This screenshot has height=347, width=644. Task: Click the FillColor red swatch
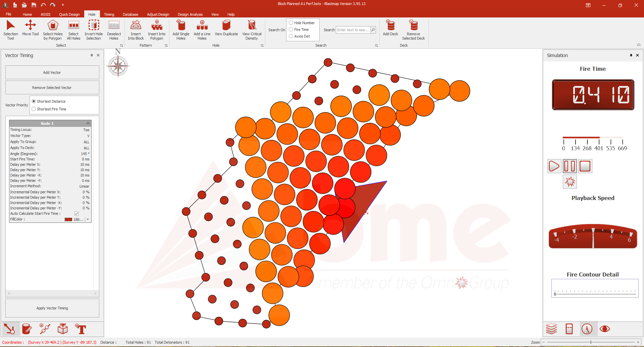(x=68, y=219)
